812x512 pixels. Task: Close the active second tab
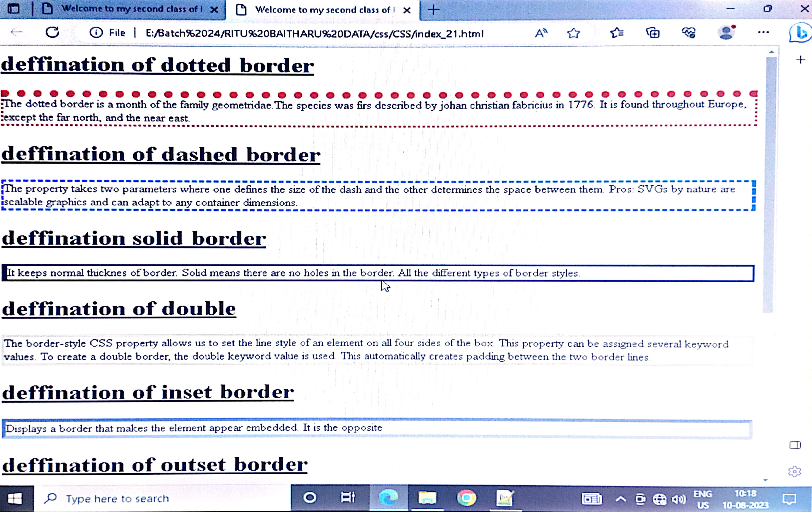pyautogui.click(x=407, y=10)
